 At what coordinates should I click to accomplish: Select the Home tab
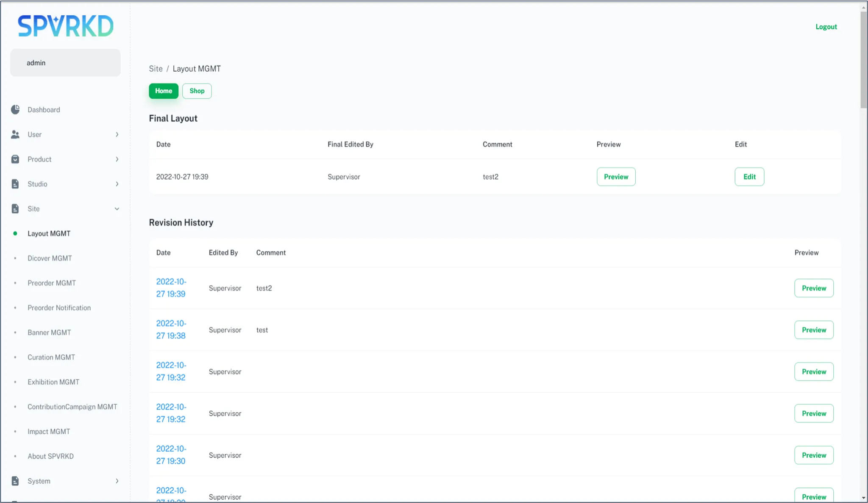click(163, 91)
